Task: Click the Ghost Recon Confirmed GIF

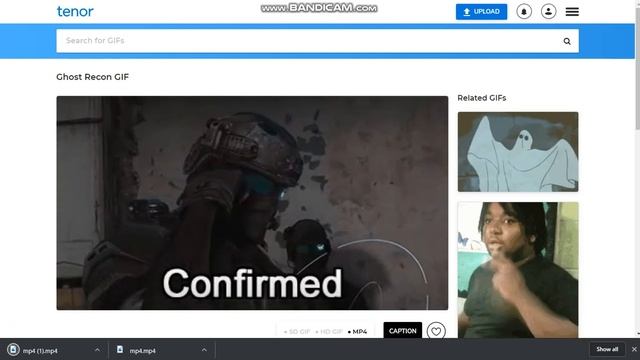Action: point(252,203)
